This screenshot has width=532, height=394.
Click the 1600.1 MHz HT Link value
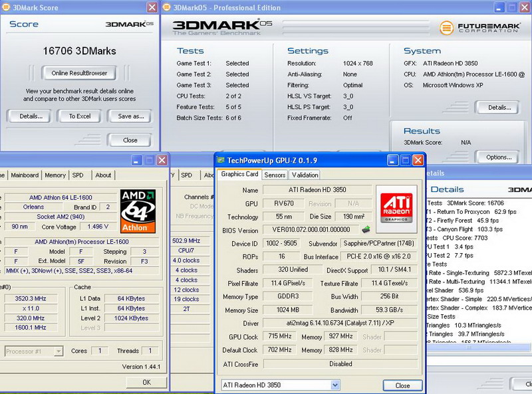(x=31, y=328)
